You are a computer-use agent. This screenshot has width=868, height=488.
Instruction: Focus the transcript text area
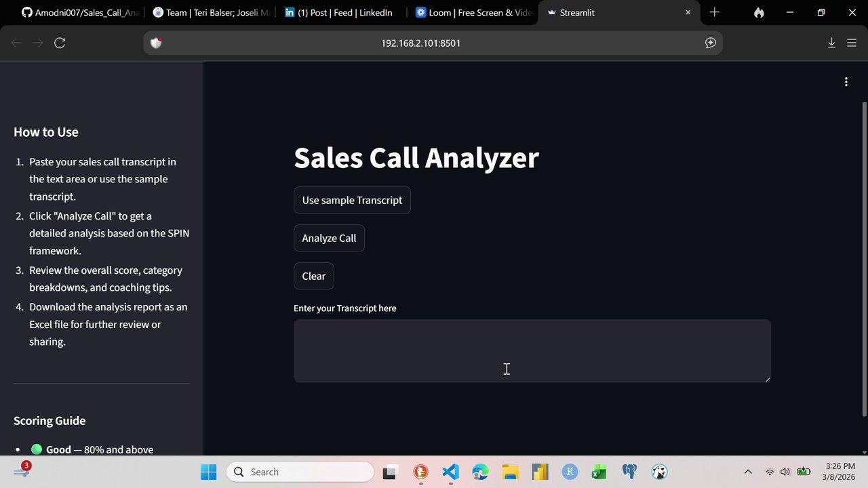[532, 351]
